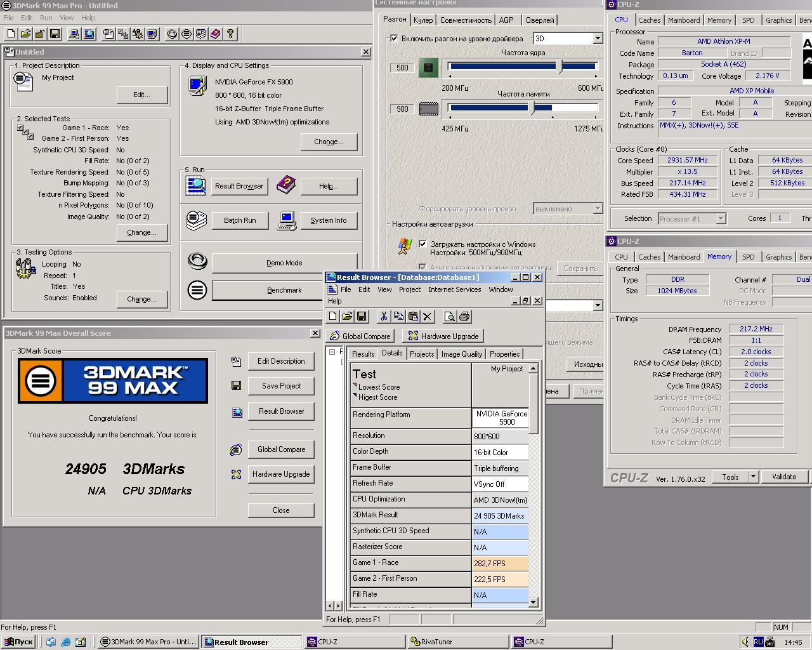Click the core clock slider thumb
The width and height of the screenshot is (812, 650).
(x=559, y=67)
